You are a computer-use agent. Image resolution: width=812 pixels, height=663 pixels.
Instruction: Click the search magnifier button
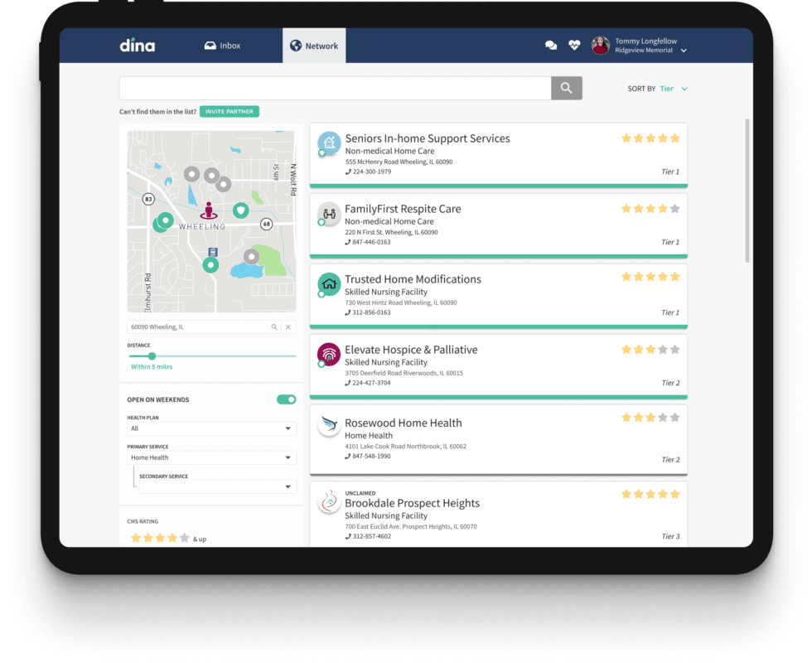(x=566, y=87)
